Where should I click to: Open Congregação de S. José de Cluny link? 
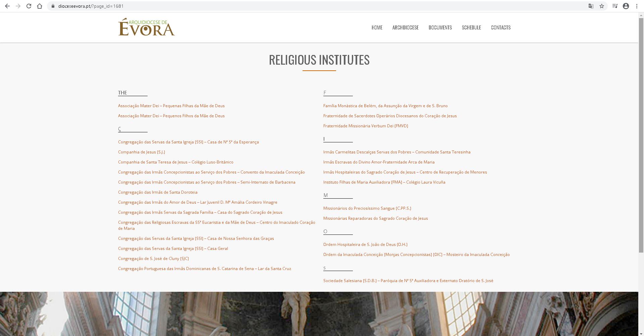pos(153,259)
